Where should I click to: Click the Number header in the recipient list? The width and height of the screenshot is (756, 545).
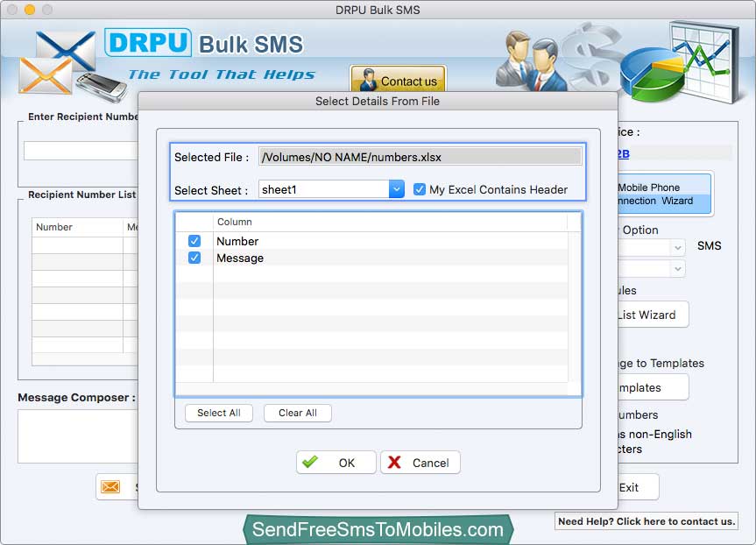click(77, 227)
